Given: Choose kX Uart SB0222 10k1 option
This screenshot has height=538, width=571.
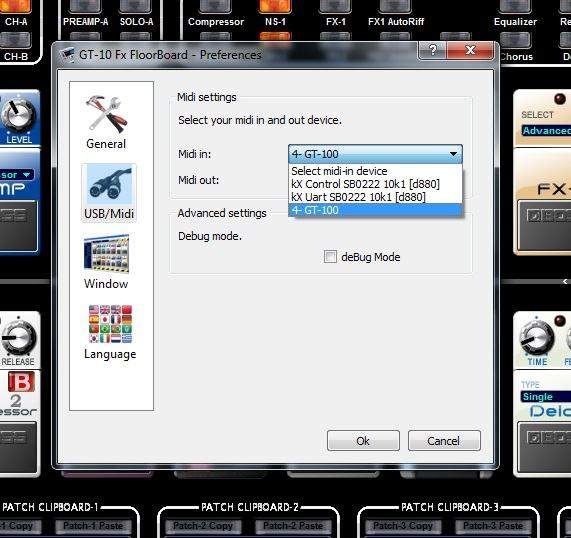Looking at the screenshot, I should tap(375, 197).
